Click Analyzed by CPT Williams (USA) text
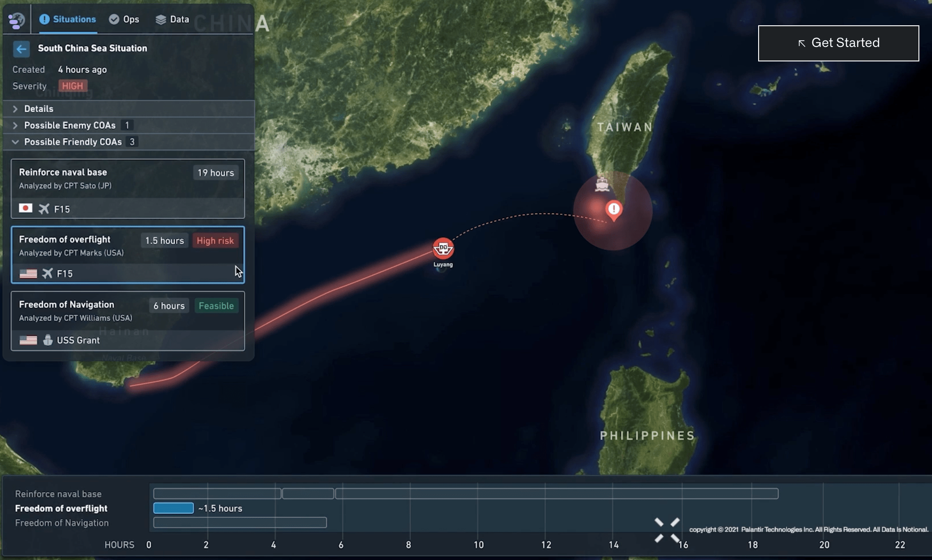 tap(75, 318)
